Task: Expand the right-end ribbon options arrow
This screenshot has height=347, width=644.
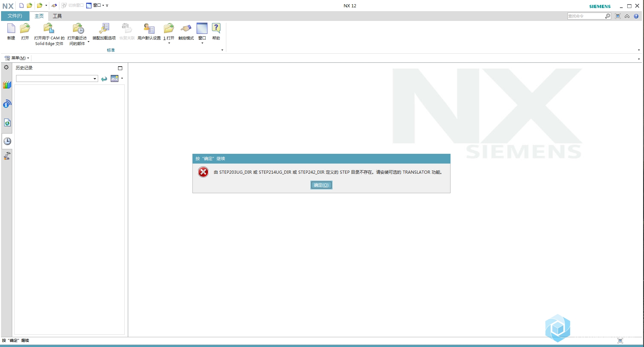Action: [x=639, y=50]
